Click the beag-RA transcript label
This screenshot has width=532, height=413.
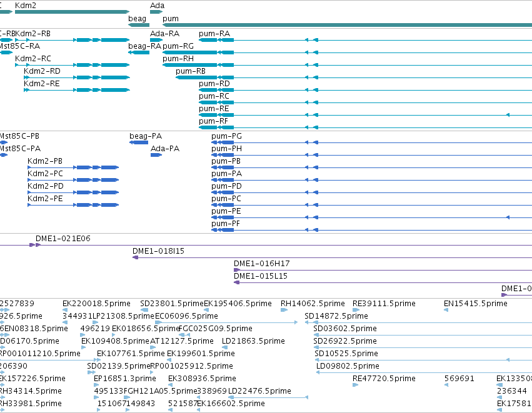144,46
